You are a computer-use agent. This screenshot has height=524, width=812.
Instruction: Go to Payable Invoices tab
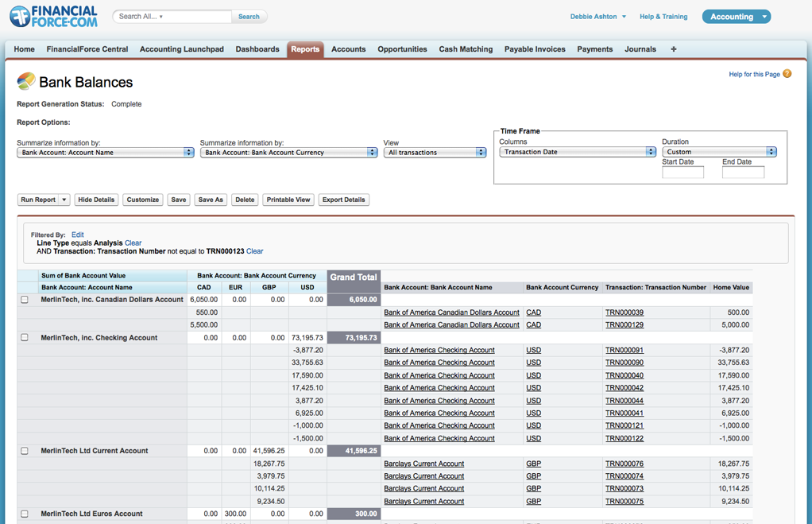point(535,49)
